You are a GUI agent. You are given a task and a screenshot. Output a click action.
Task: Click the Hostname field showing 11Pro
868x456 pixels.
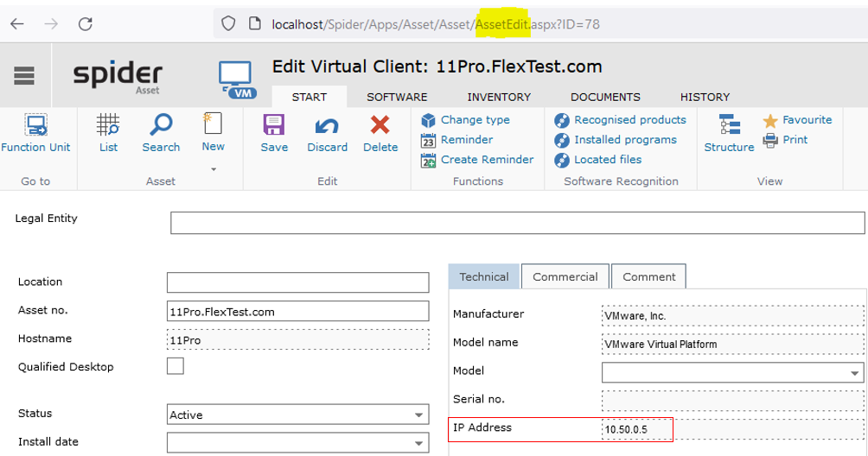tap(297, 339)
